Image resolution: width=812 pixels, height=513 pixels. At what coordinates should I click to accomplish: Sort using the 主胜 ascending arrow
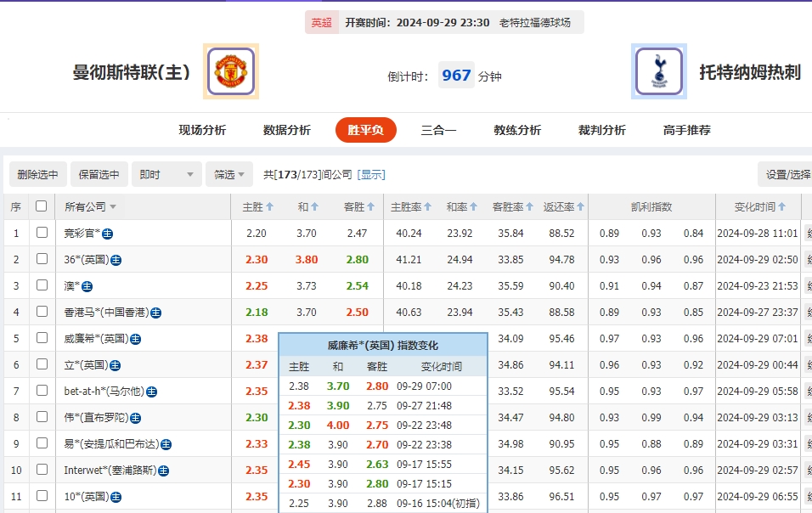coord(270,206)
